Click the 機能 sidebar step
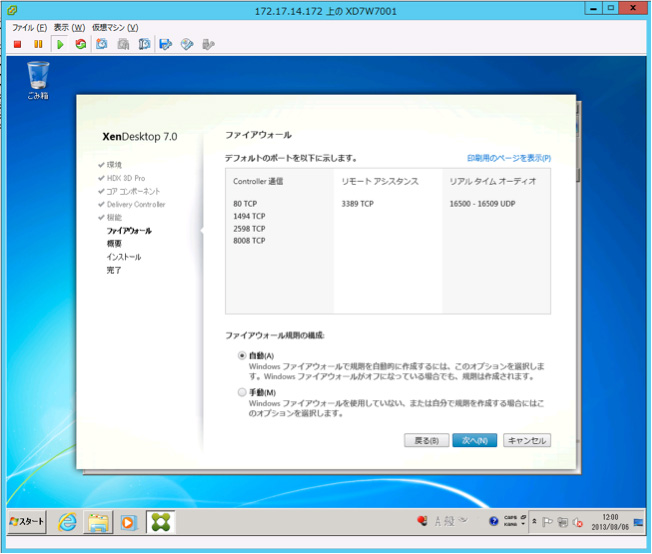The width and height of the screenshot is (652, 554). pos(114,217)
